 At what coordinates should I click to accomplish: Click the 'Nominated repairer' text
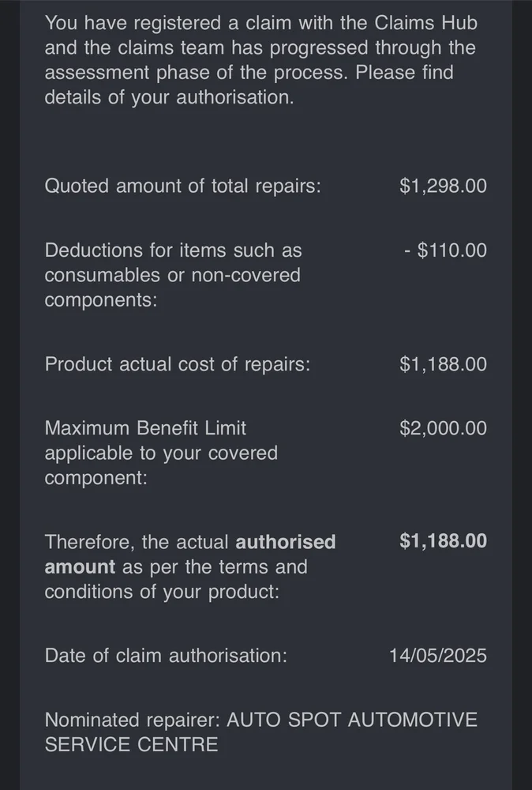(x=133, y=720)
